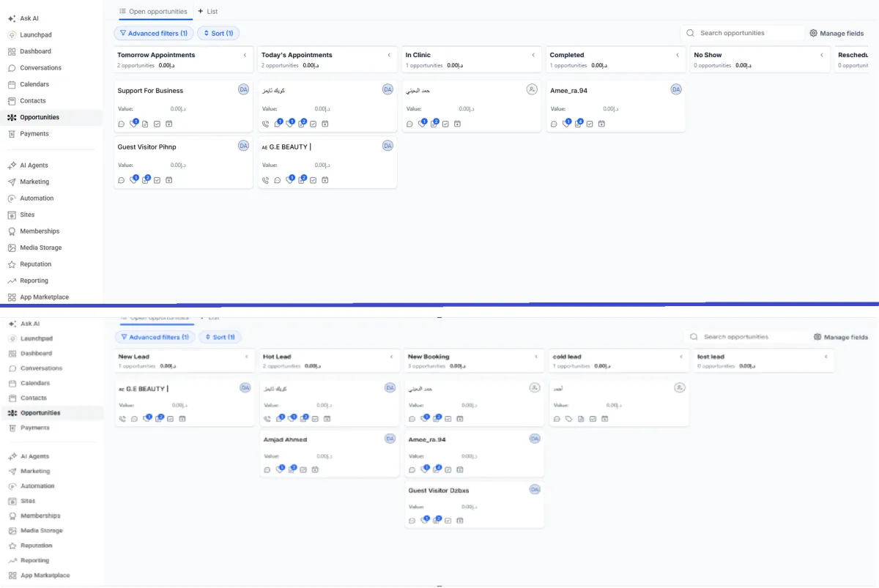
Task: Click Manage fields above the lost lead column
Action: 841,338
